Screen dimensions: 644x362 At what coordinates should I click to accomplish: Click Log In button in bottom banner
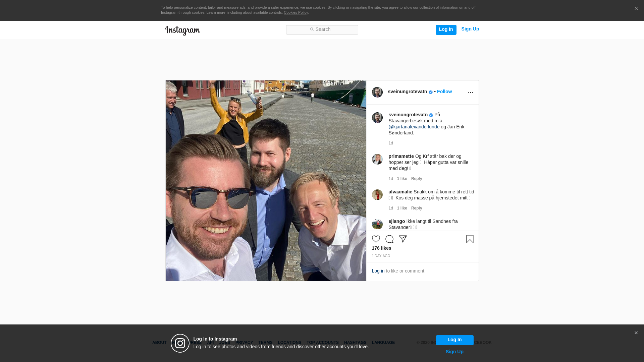(454, 340)
